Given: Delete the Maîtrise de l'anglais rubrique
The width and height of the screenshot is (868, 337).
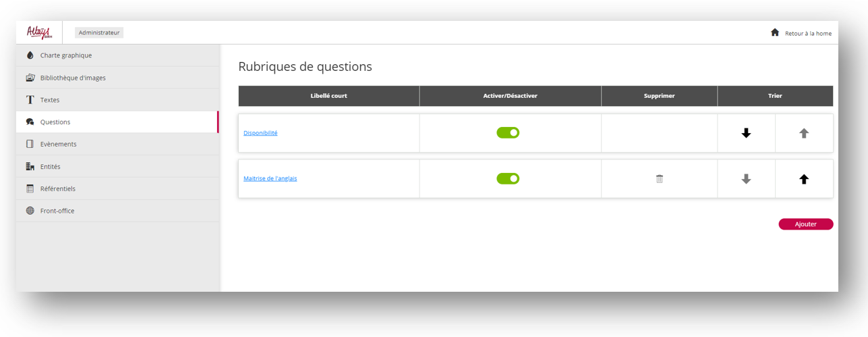Looking at the screenshot, I should (660, 179).
